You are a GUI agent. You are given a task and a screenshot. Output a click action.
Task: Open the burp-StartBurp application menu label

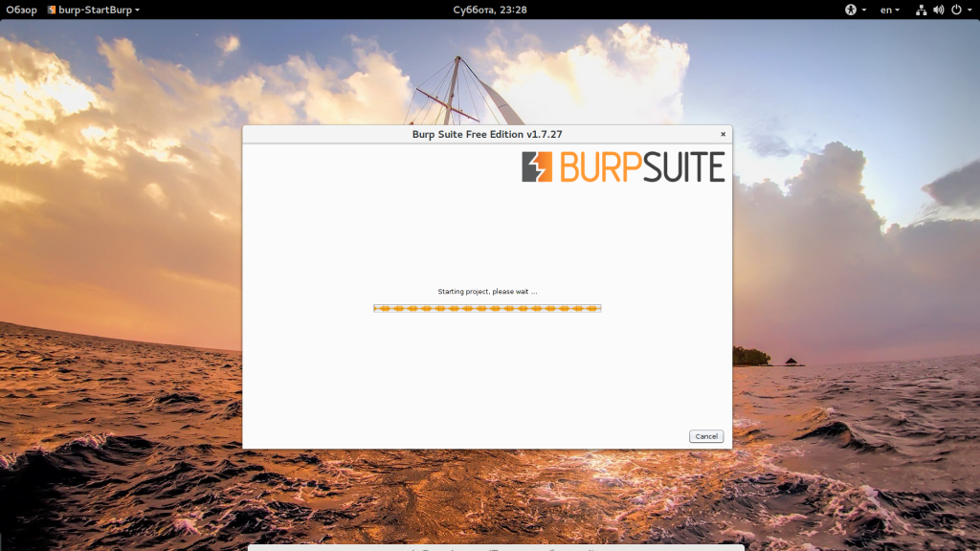(x=95, y=10)
